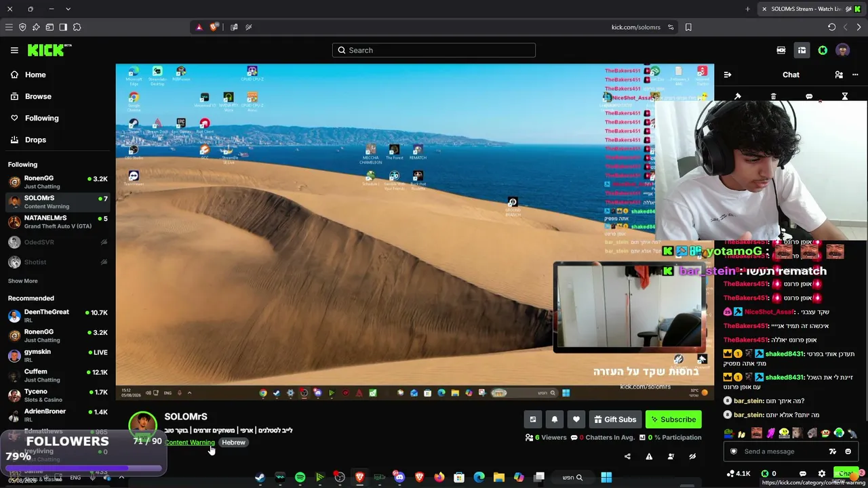The height and width of the screenshot is (488, 868).
Task: Toggle the crossed-eye hide icon
Action: click(x=692, y=457)
